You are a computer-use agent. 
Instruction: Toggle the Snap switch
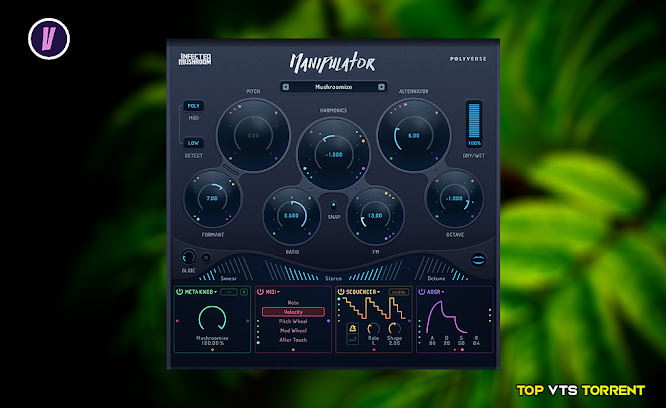click(333, 206)
